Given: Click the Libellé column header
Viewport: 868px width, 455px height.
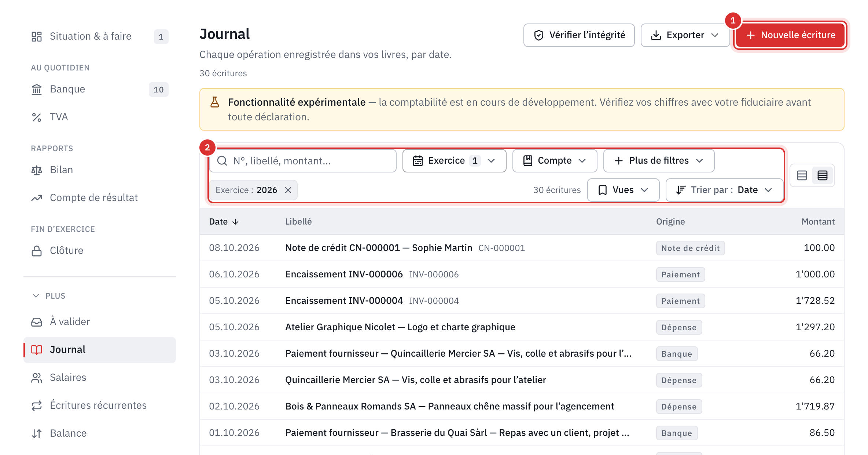Looking at the screenshot, I should [x=298, y=222].
